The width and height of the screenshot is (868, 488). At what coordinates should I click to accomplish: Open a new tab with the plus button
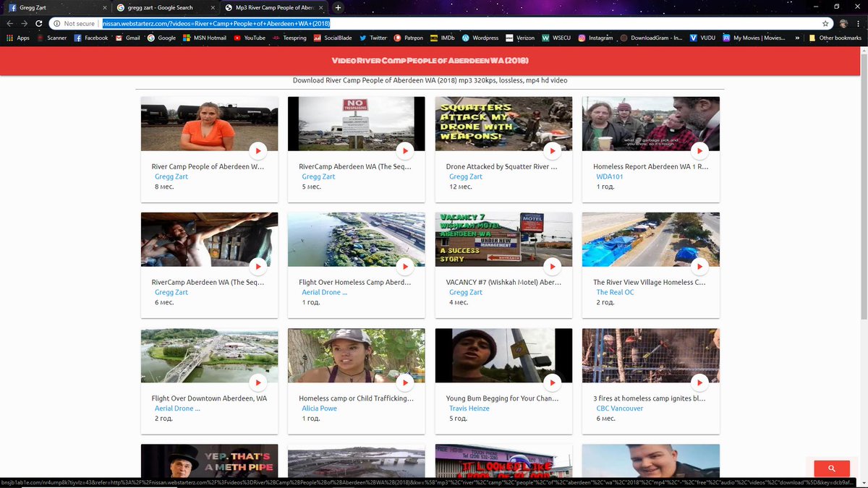point(338,7)
